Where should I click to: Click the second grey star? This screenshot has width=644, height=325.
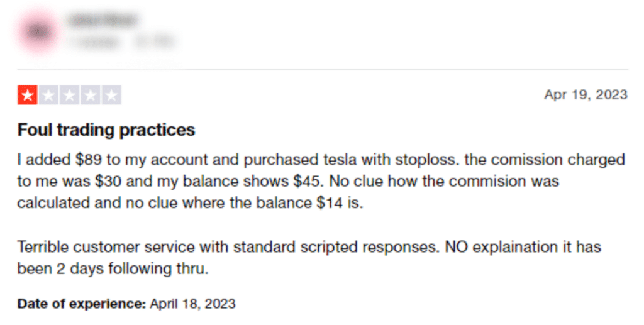click(48, 95)
